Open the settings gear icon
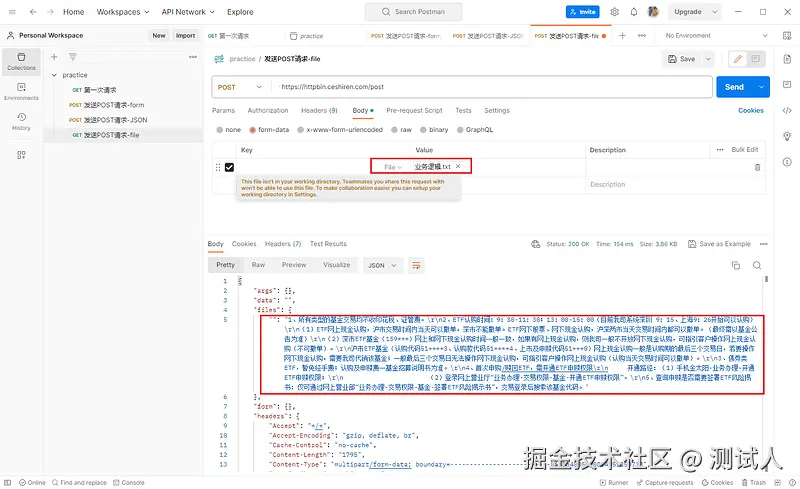Image resolution: width=800 pixels, height=489 pixels. pos(614,12)
